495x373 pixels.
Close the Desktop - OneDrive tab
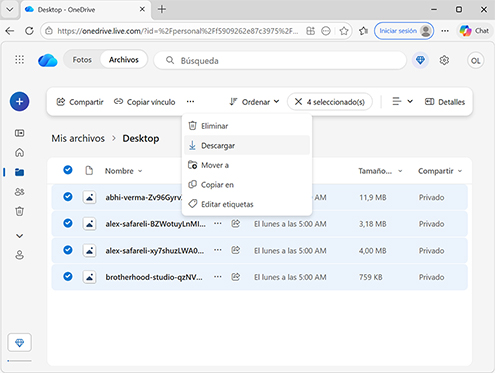click(x=142, y=9)
